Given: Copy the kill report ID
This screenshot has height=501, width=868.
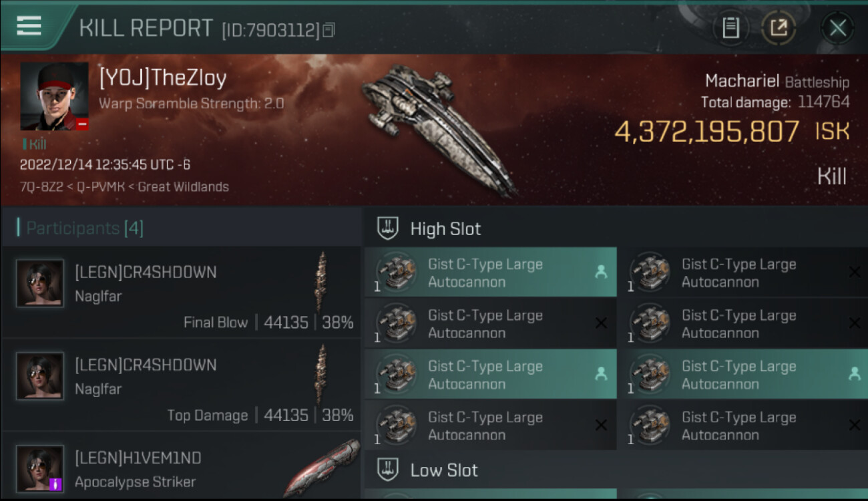Looking at the screenshot, I should click(x=329, y=30).
